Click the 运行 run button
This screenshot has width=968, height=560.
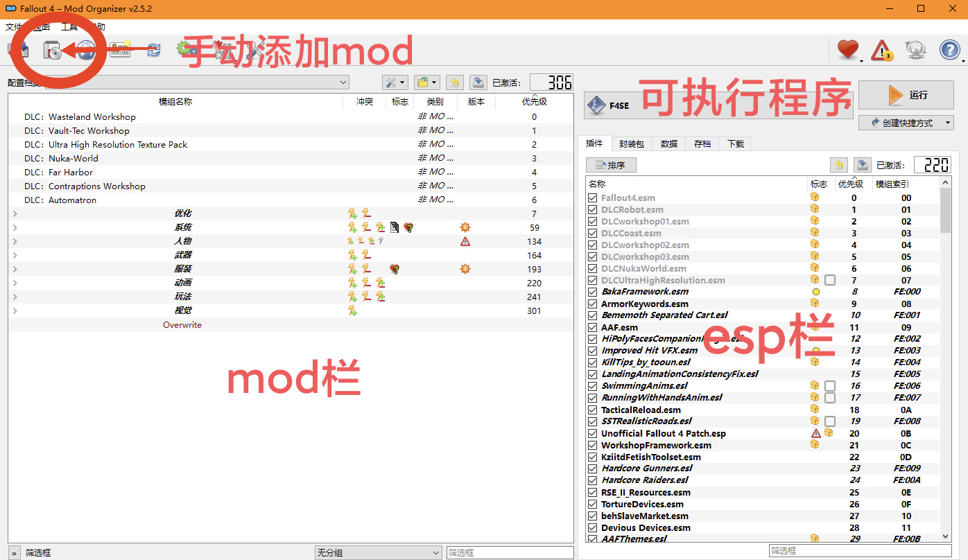(906, 95)
